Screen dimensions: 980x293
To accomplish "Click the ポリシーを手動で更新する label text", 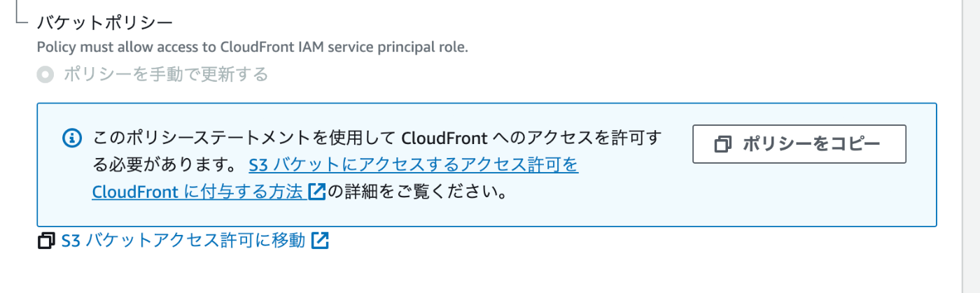I will (166, 75).
